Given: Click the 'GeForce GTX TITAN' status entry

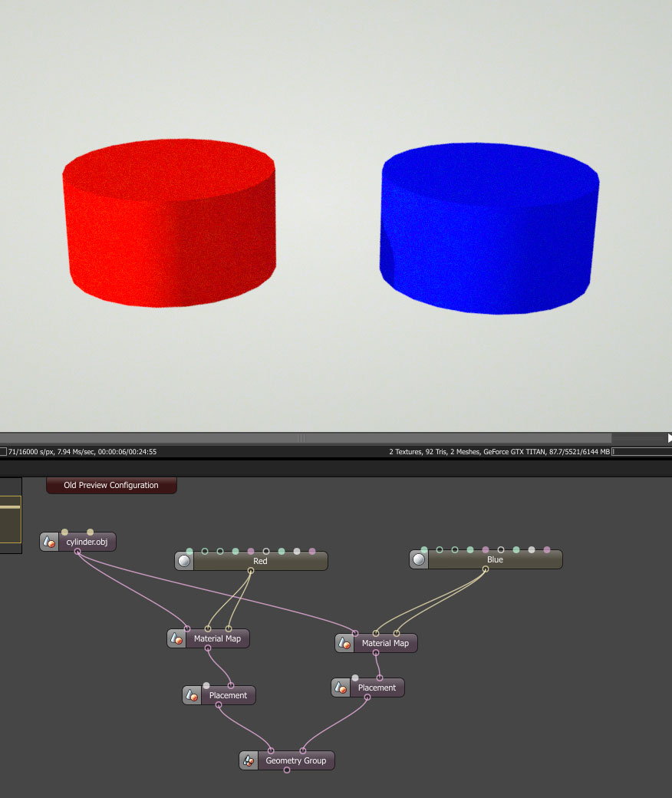Looking at the screenshot, I should 514,451.
